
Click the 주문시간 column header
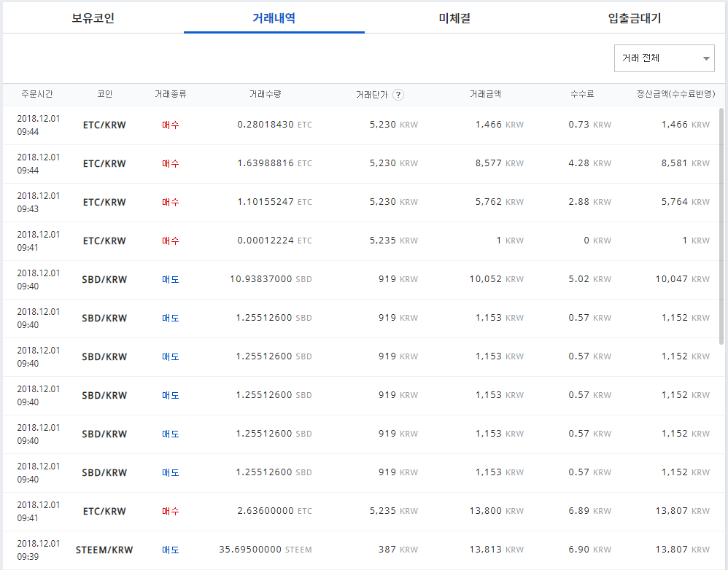click(37, 94)
